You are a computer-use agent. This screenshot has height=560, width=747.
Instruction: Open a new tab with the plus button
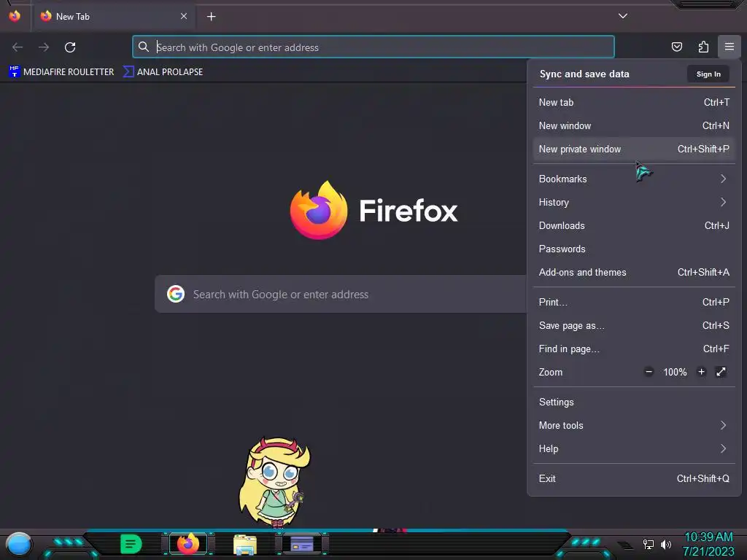(211, 17)
